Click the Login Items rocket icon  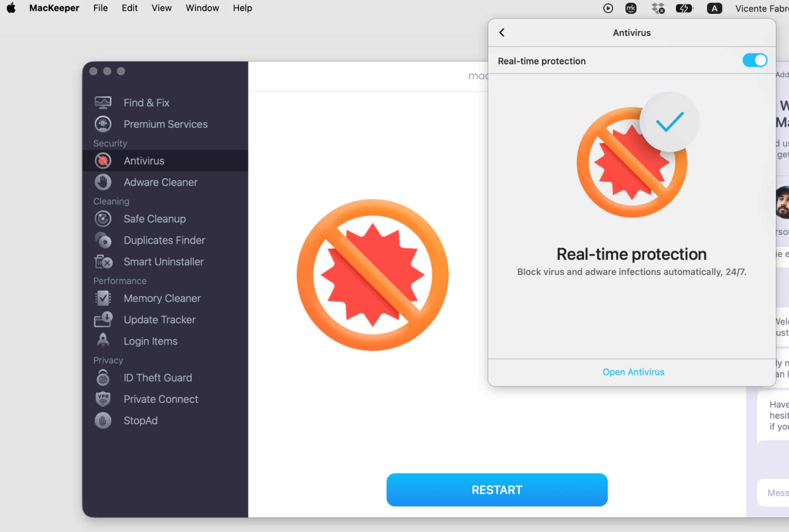click(x=103, y=340)
